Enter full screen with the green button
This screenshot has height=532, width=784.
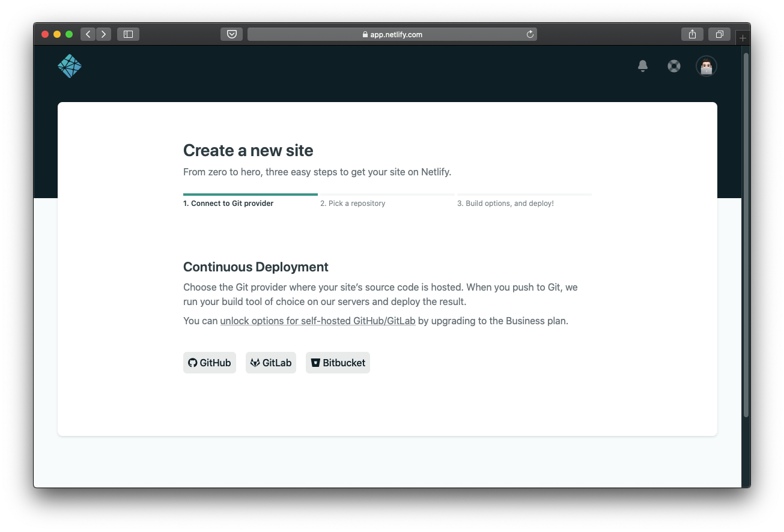point(69,34)
